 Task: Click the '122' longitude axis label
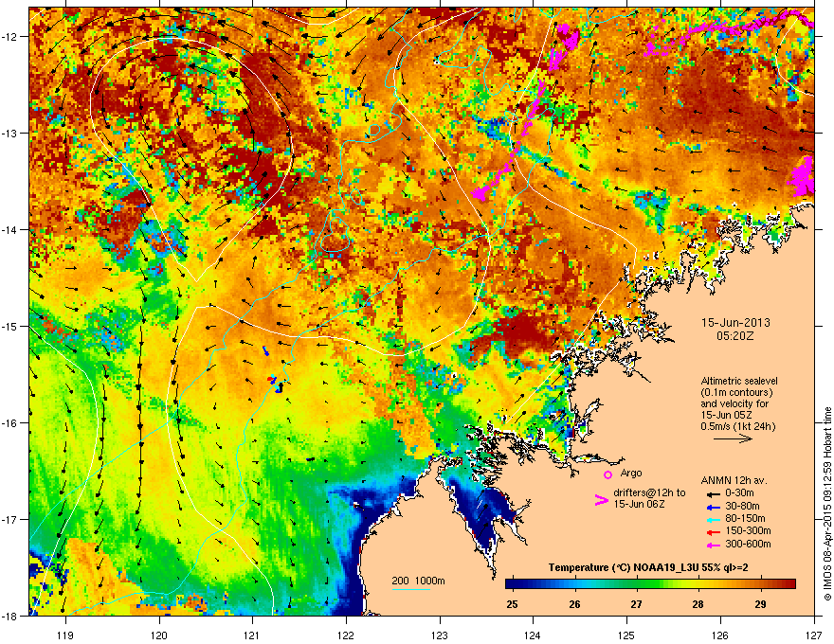click(x=346, y=635)
